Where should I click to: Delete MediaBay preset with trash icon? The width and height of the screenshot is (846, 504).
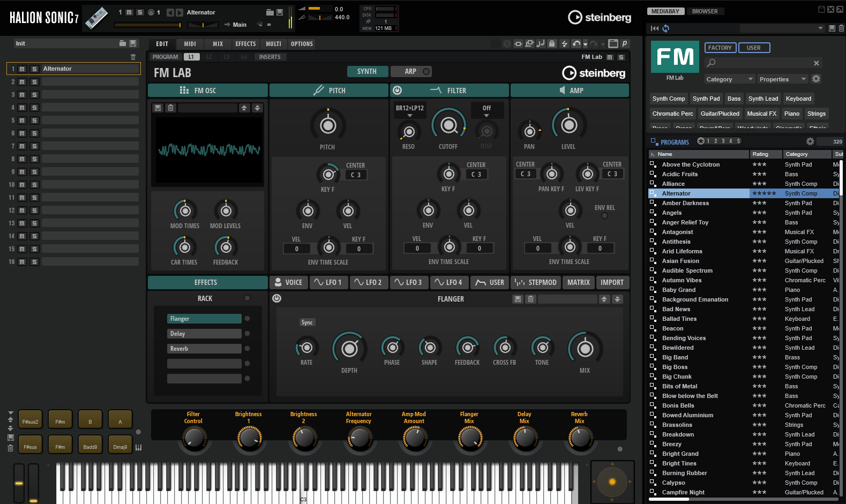pos(841,28)
